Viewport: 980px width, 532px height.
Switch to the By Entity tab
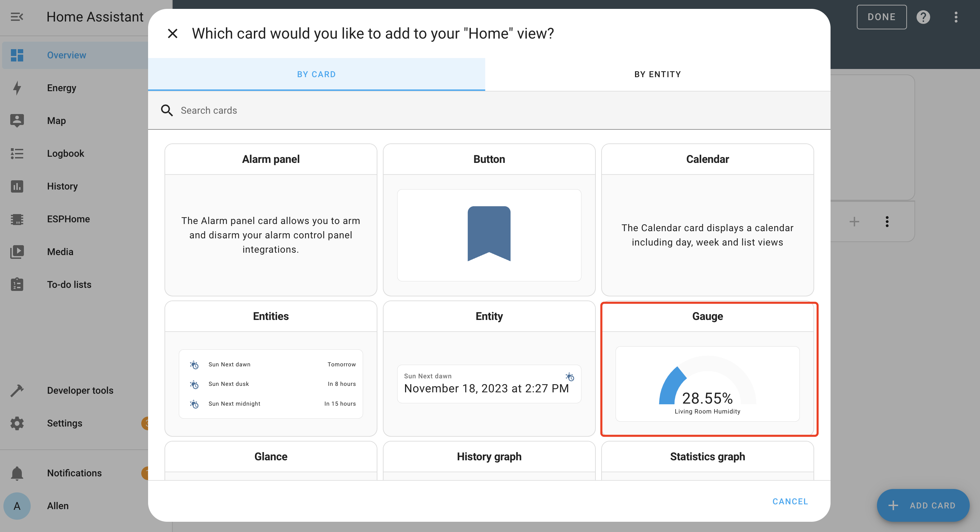(x=658, y=74)
